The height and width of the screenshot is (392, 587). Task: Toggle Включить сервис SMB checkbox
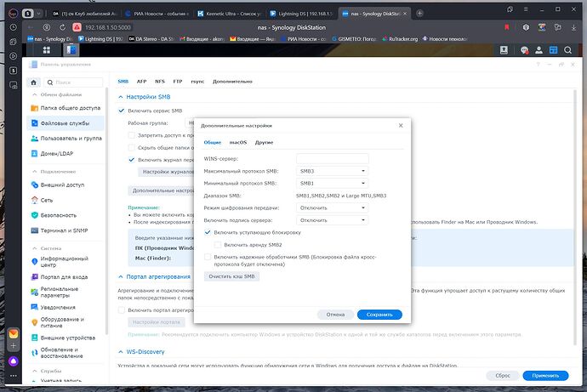[122, 111]
